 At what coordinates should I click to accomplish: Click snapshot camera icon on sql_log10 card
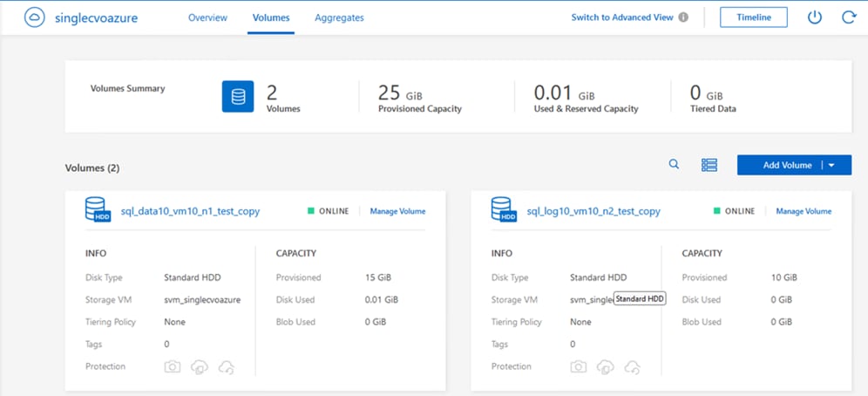tap(579, 366)
